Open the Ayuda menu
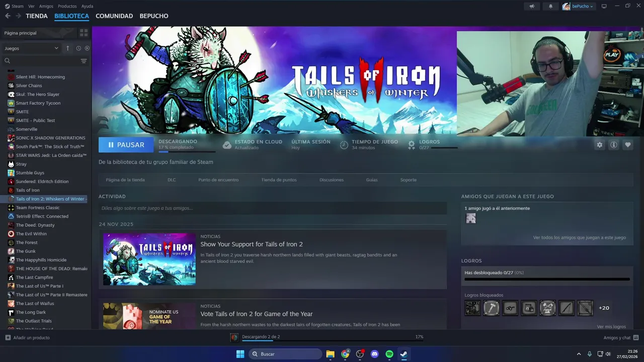Screen dimensions: 644x362 pos(87,6)
